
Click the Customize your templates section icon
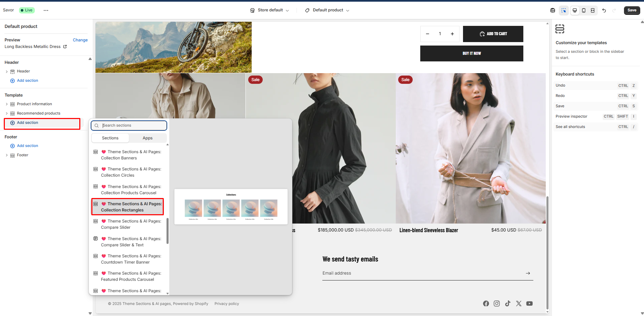(560, 29)
